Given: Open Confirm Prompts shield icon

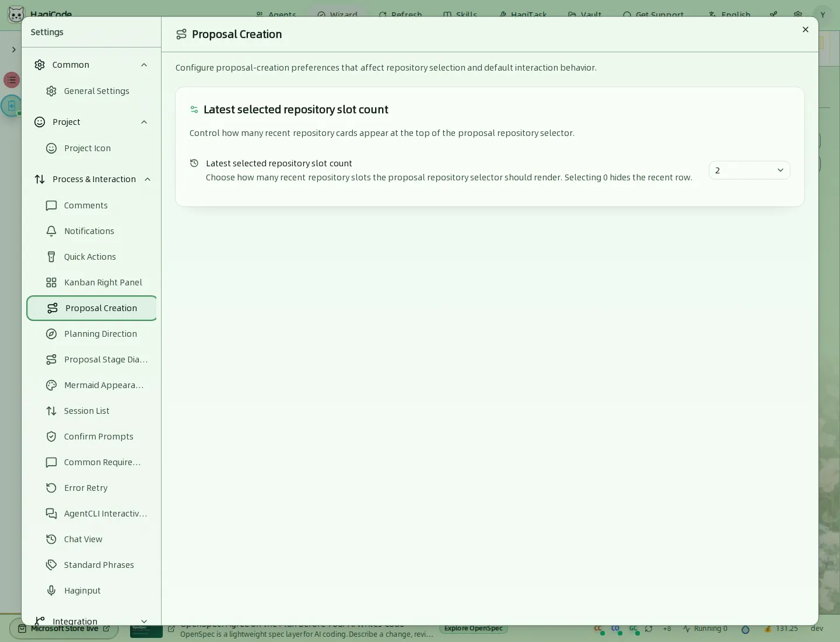Looking at the screenshot, I should [x=51, y=437].
